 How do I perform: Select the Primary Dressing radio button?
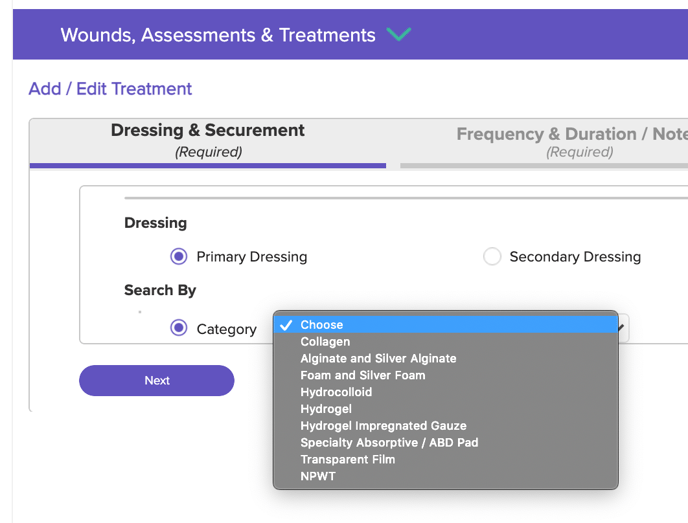coord(179,257)
